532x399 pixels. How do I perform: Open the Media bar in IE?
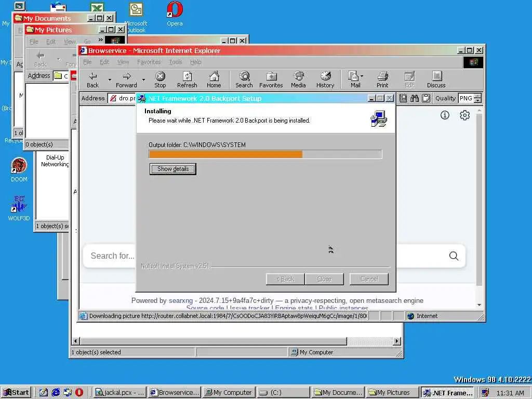tap(298, 79)
